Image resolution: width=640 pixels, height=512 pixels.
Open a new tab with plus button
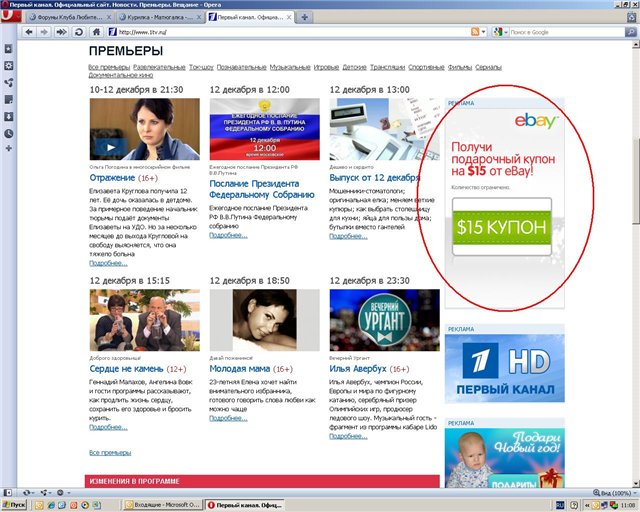304,17
